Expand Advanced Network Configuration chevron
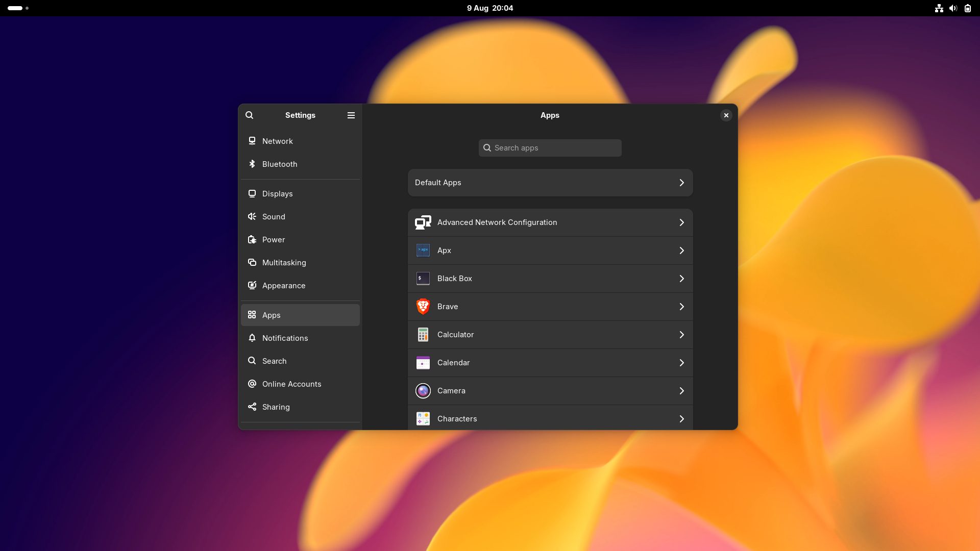This screenshot has height=551, width=980. click(682, 222)
